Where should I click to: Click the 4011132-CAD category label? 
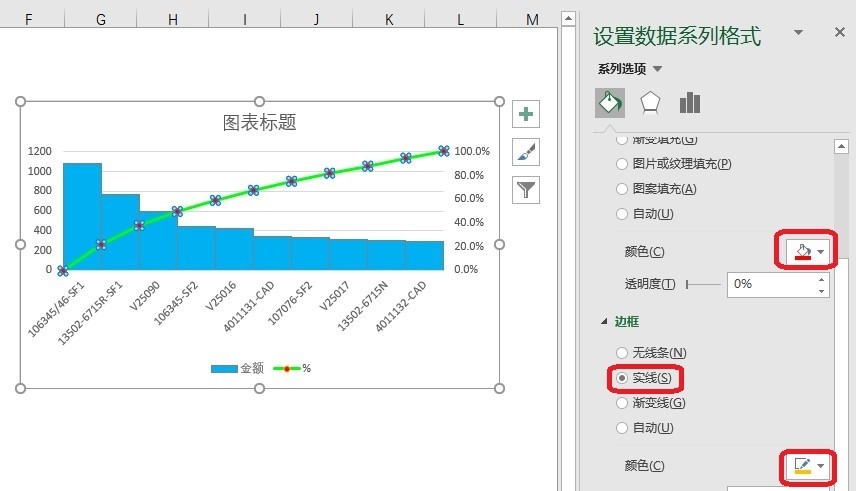coord(400,306)
